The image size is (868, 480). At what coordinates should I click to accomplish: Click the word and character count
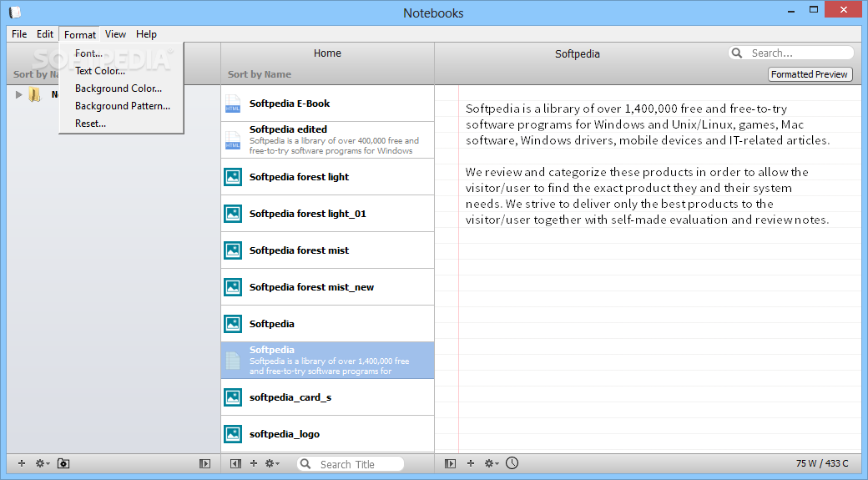coord(822,463)
